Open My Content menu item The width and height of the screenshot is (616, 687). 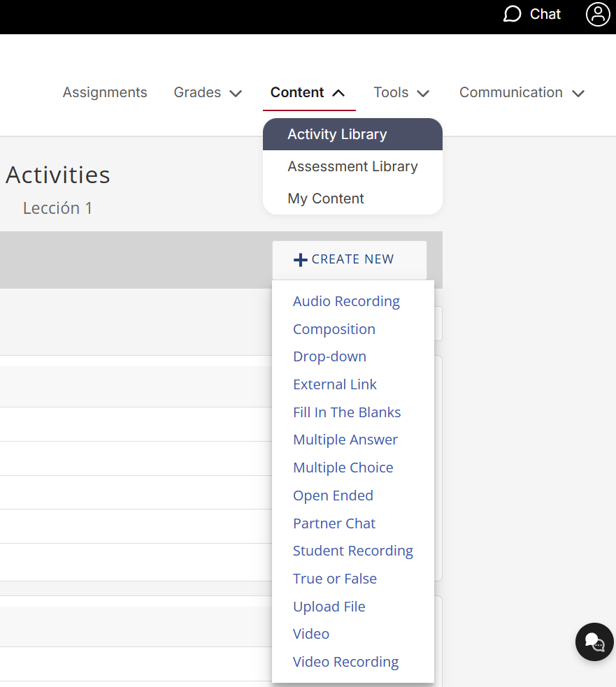pos(352,198)
